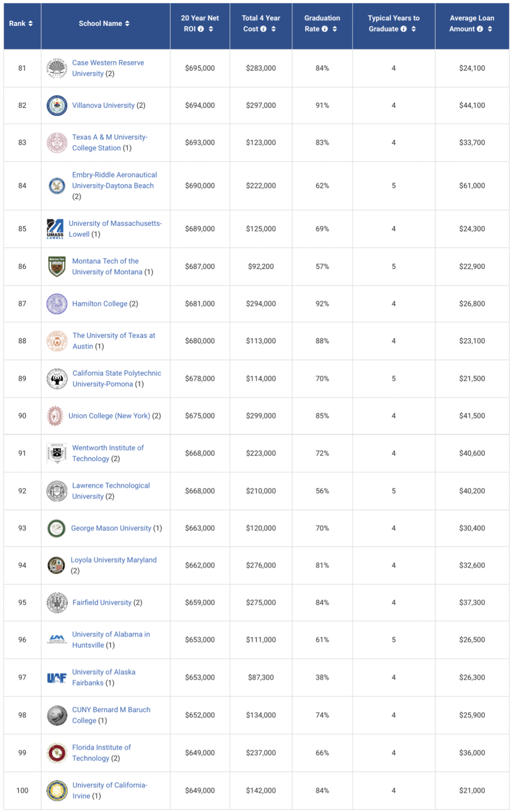Open California State Polytechnic University-Pomona link

click(117, 379)
